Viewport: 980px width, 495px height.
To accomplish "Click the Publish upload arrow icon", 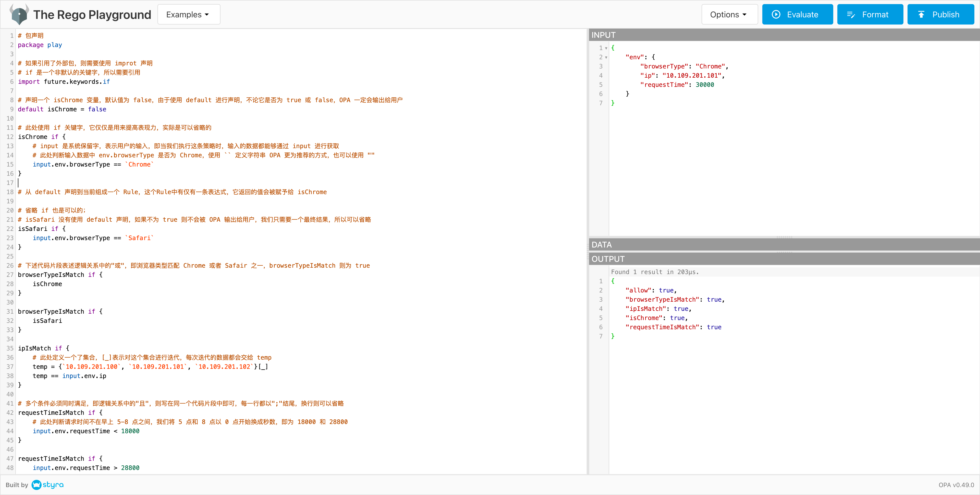I will tap(921, 15).
